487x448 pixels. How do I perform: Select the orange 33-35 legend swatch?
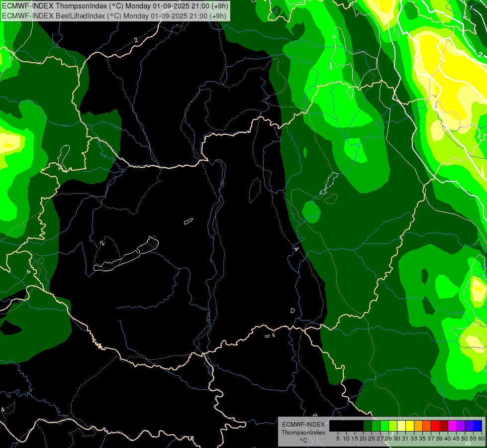[x=418, y=426]
